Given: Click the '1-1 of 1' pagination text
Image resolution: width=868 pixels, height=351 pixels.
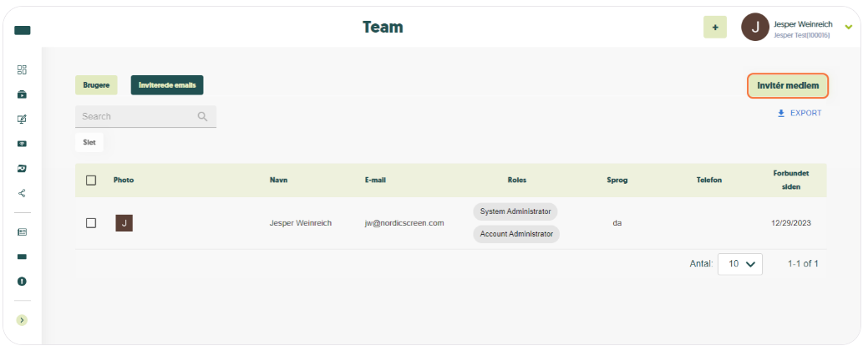Looking at the screenshot, I should [803, 263].
